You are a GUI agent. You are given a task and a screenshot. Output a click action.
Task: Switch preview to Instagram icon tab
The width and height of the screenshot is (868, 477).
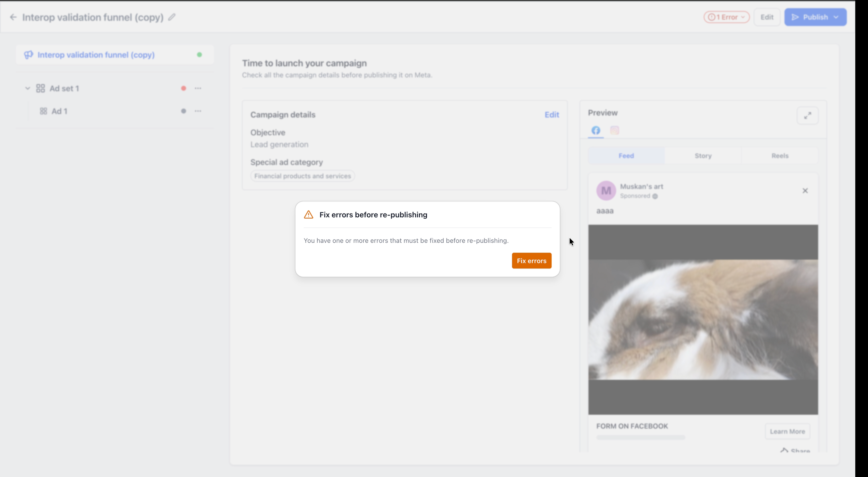point(615,130)
